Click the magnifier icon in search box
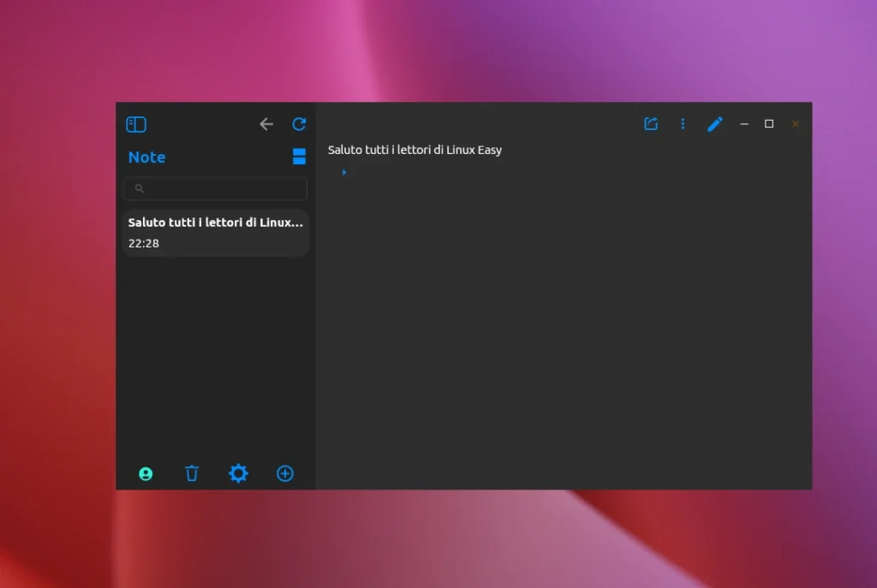 pyautogui.click(x=140, y=188)
